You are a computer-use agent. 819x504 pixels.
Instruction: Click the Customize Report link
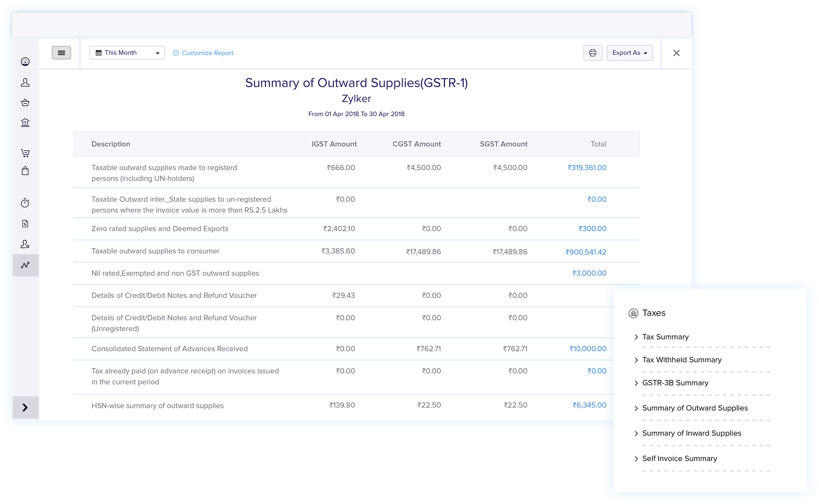(x=207, y=53)
